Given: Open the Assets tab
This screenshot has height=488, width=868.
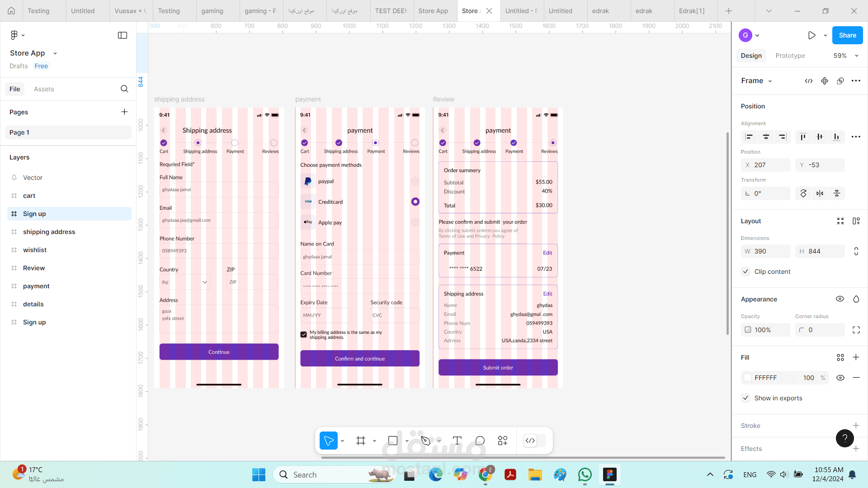Looking at the screenshot, I should [44, 89].
